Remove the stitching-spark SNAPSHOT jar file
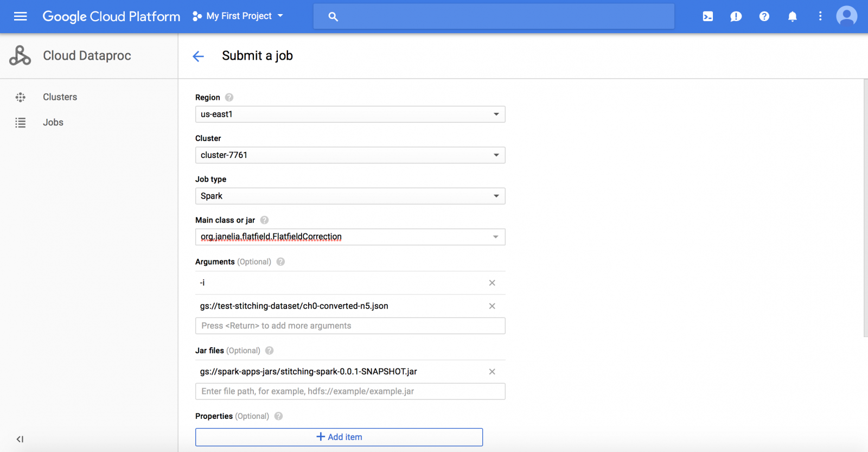Screen dimensions: 868x452 492,372
